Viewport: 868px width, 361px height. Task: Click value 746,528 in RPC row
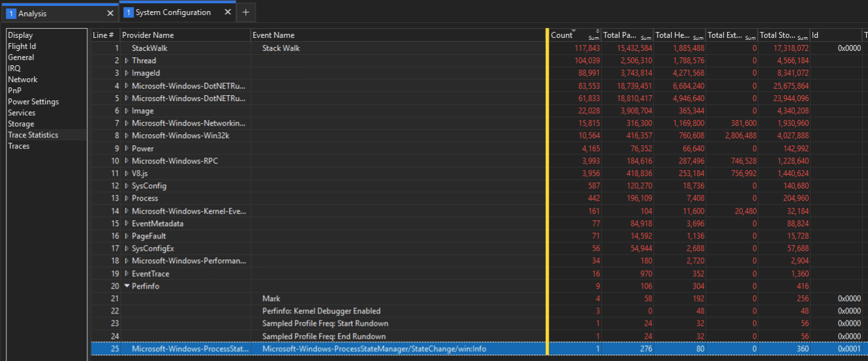pyautogui.click(x=744, y=161)
